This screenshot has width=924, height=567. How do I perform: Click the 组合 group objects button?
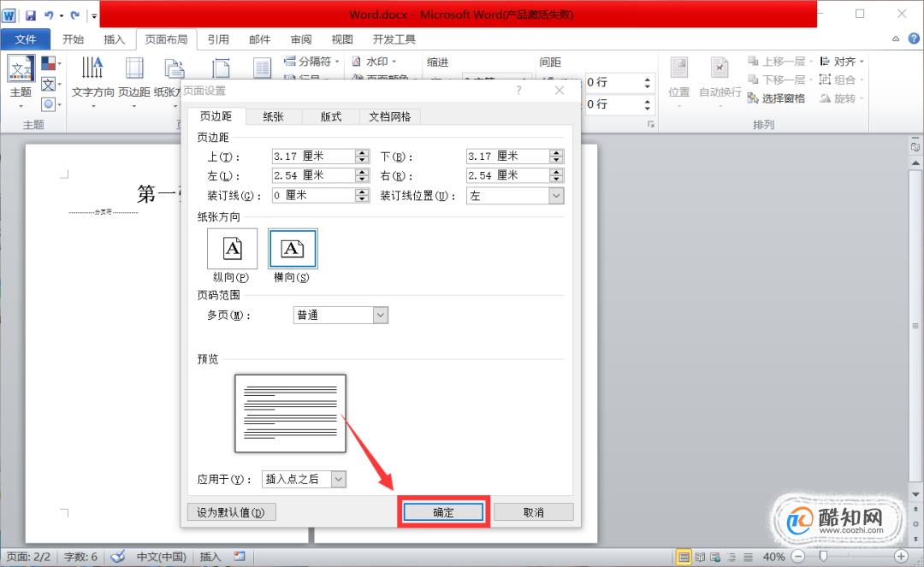click(842, 80)
